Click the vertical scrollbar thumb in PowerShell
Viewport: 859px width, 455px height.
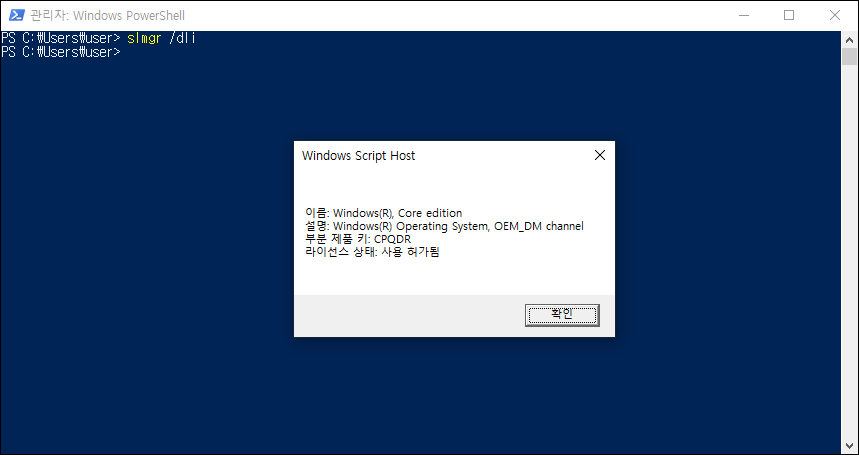tap(850, 56)
